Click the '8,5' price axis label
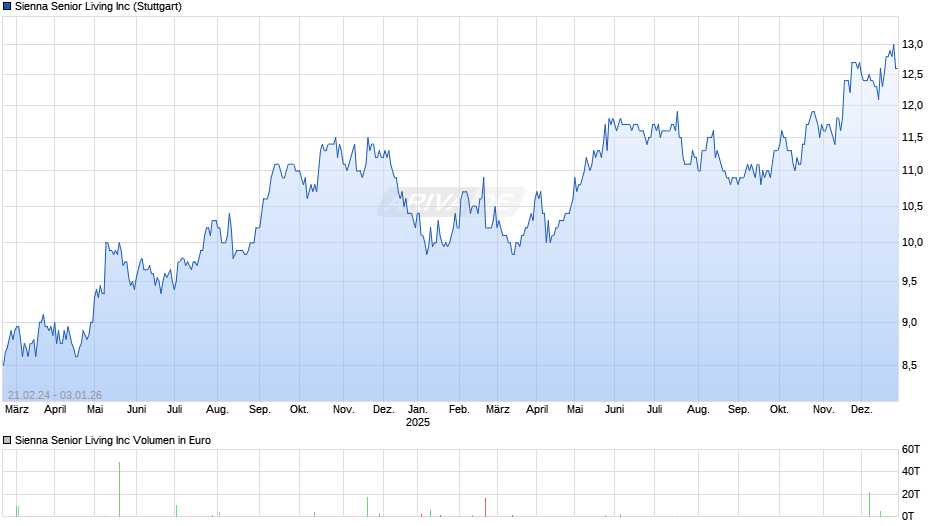 909,366
